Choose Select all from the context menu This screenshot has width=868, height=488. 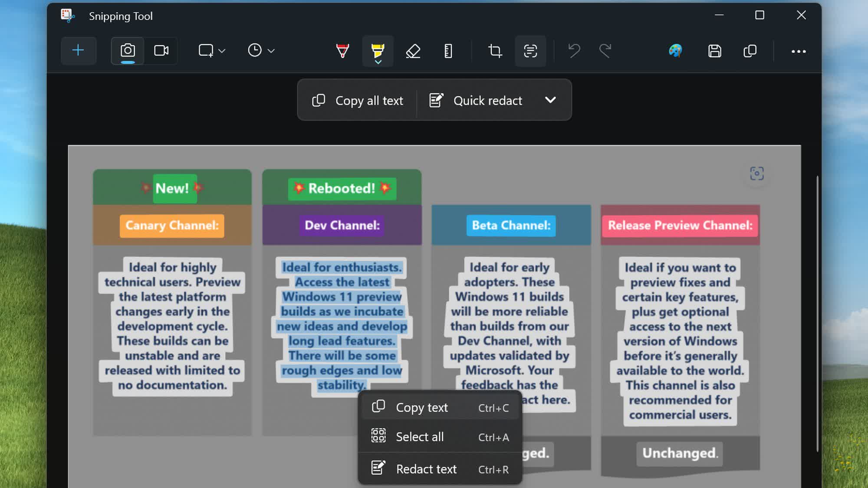coord(440,437)
